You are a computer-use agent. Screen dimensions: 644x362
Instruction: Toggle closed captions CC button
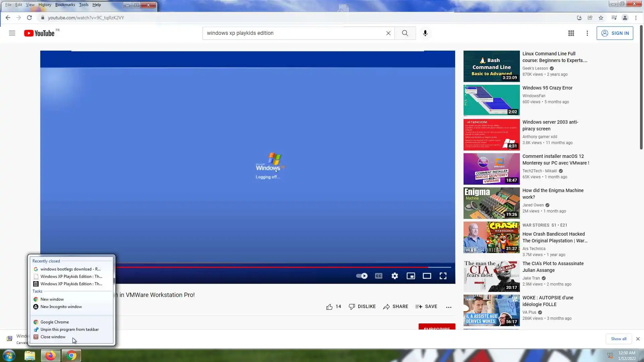379,276
